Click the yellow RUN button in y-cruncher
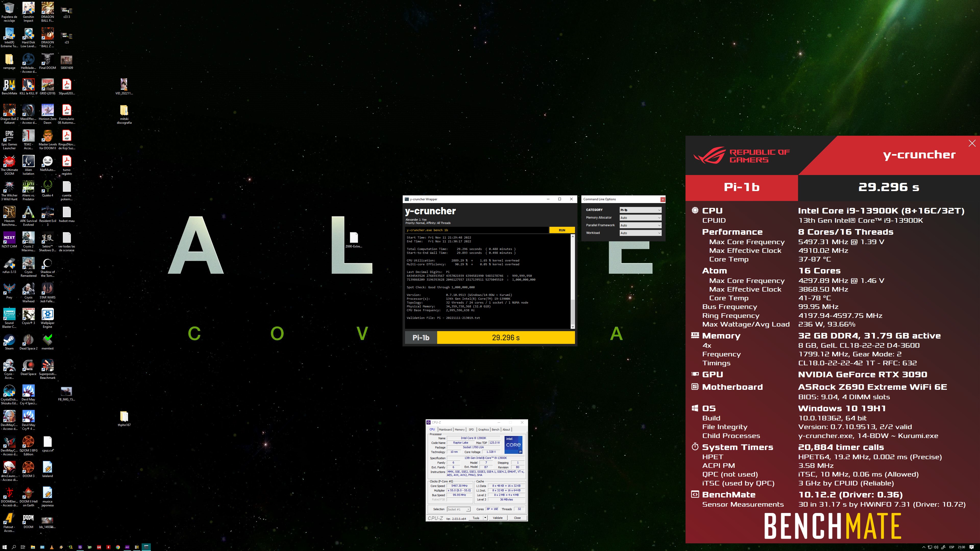 click(562, 230)
